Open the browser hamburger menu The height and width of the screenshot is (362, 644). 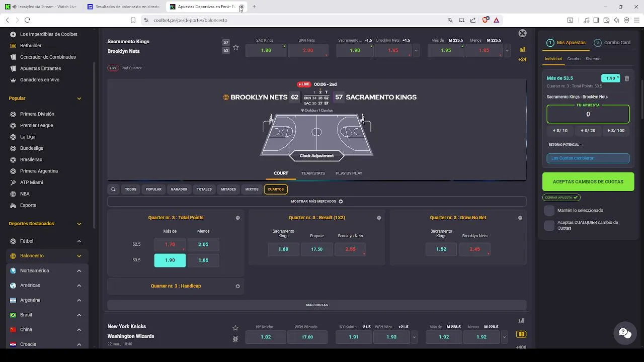(636, 20)
